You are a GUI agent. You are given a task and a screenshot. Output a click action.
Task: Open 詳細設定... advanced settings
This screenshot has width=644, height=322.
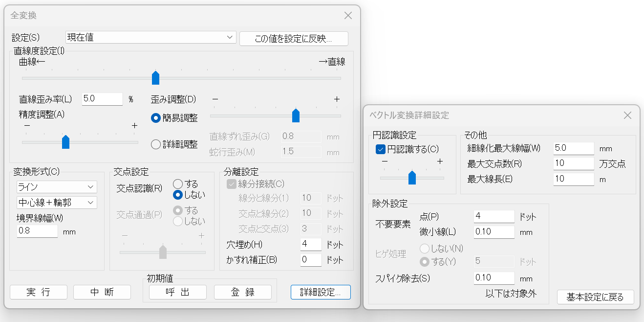point(320,292)
